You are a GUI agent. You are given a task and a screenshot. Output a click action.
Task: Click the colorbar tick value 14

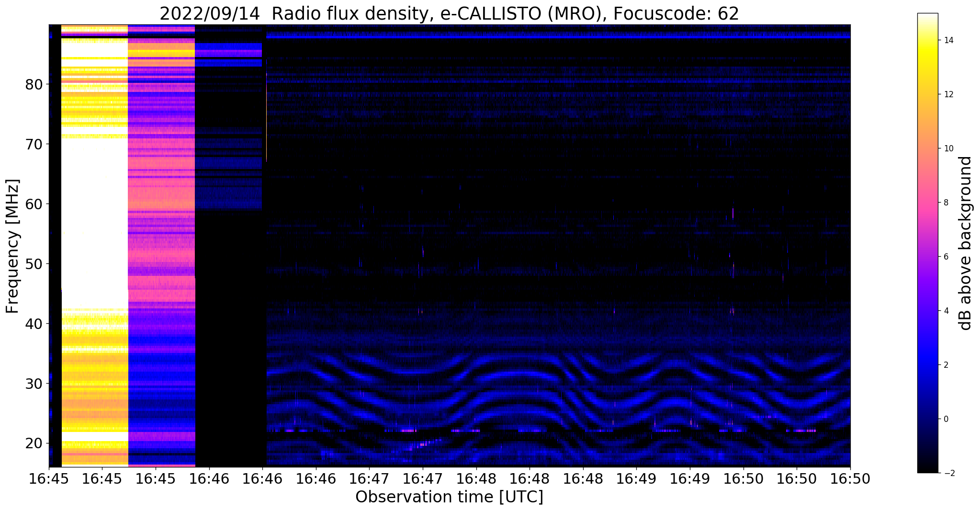[948, 40]
